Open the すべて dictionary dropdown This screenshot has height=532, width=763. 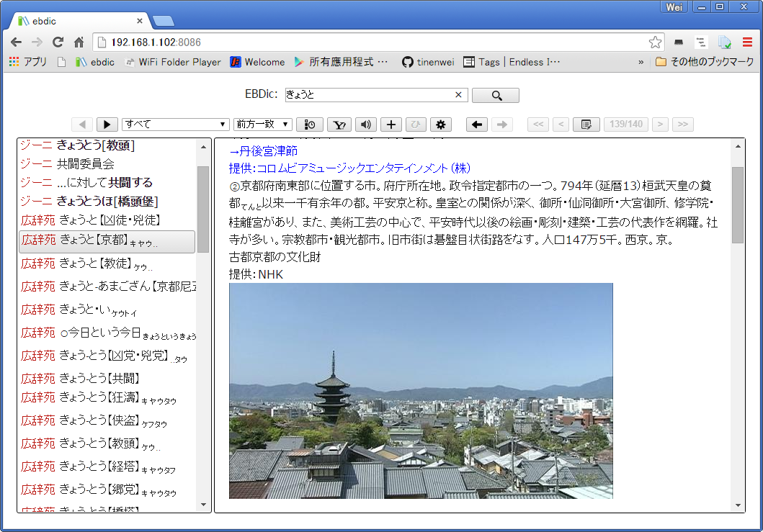pos(175,125)
